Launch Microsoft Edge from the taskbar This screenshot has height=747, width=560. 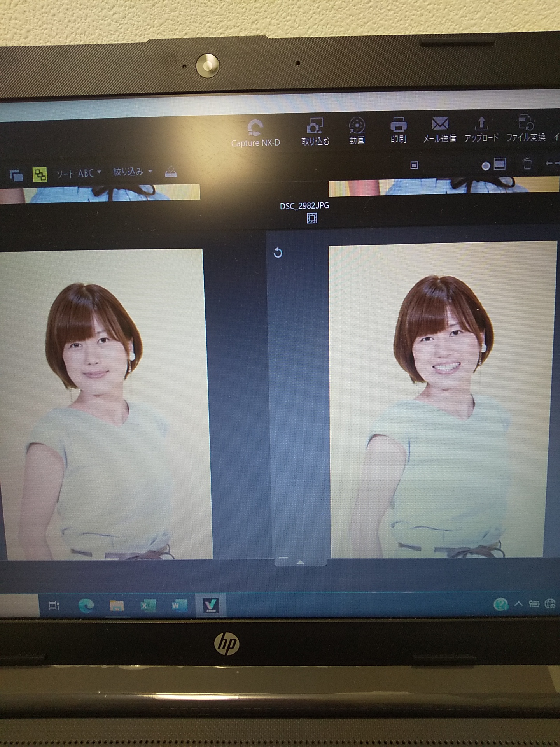tap(86, 605)
